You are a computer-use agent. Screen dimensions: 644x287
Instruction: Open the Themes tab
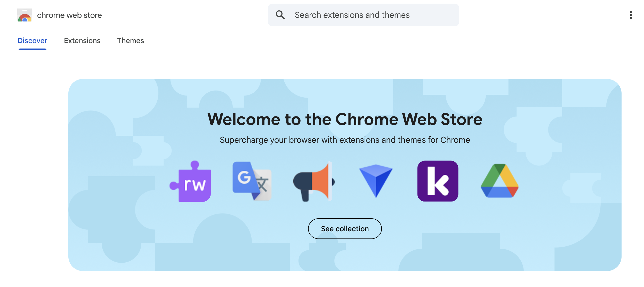(x=131, y=41)
